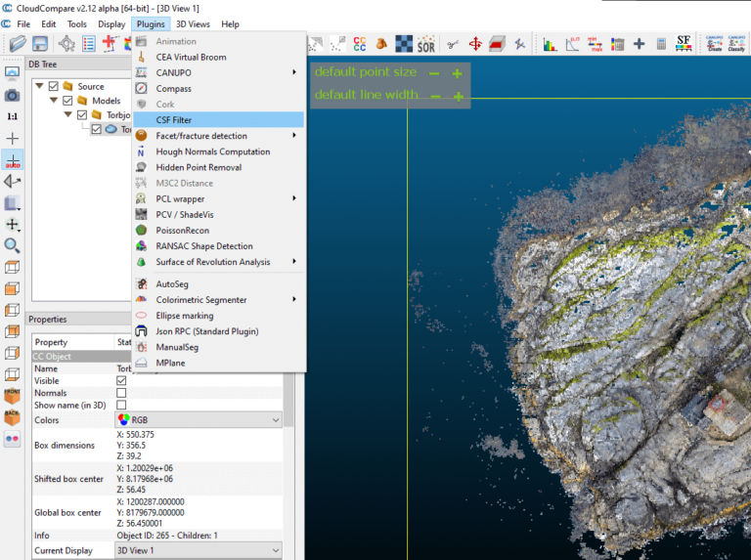Click the Open file folder icon

coord(18,44)
